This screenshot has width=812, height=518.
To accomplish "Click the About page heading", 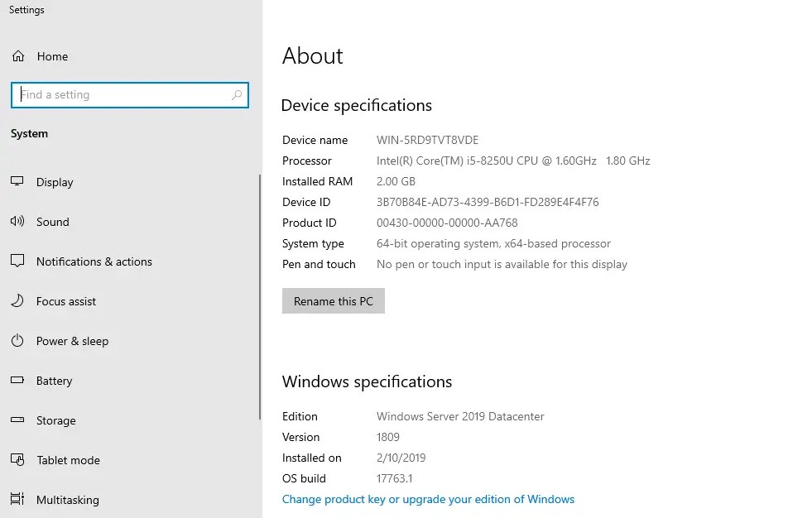I will click(313, 55).
